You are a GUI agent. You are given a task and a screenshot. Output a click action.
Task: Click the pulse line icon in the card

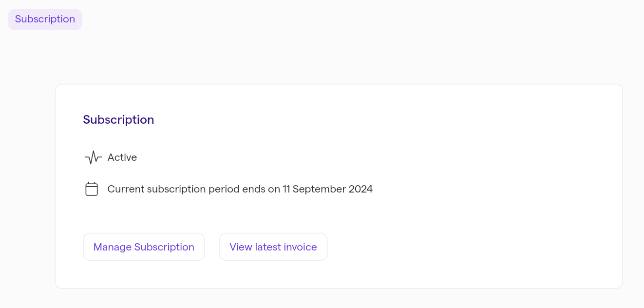93,157
